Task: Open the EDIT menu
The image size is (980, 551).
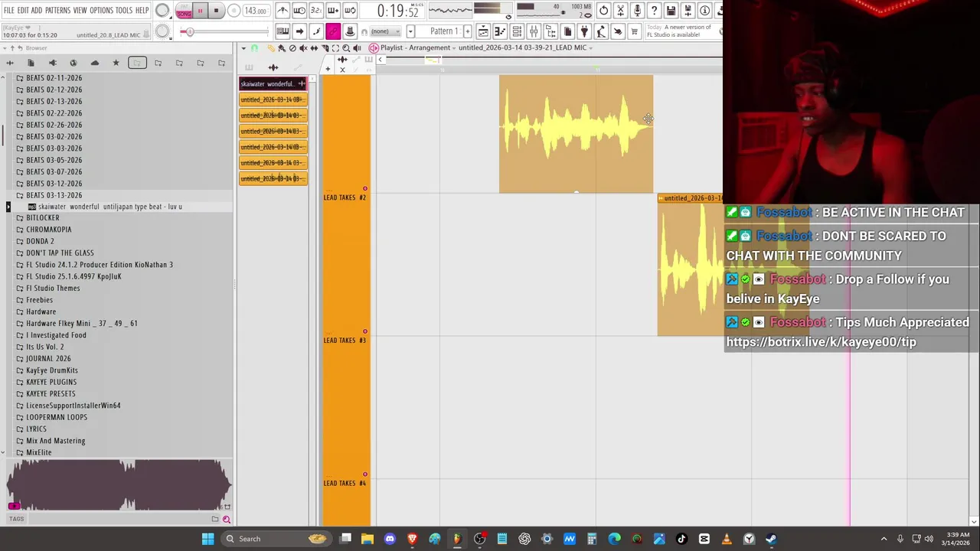Action: pyautogui.click(x=23, y=11)
